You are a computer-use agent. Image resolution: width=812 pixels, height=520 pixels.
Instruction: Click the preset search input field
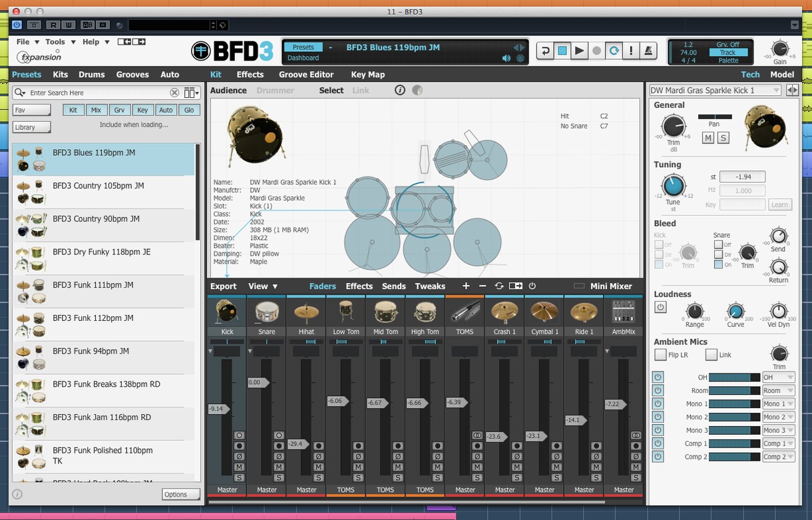(x=97, y=93)
